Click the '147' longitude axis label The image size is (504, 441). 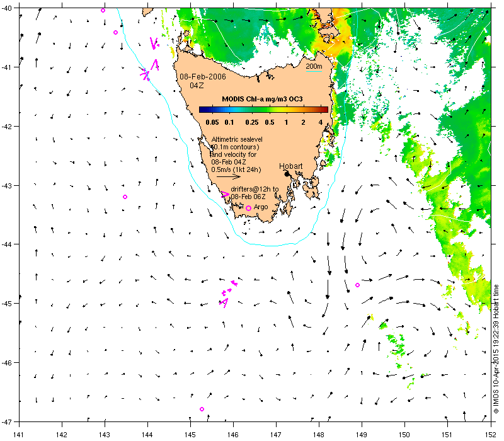pyautogui.click(x=275, y=435)
